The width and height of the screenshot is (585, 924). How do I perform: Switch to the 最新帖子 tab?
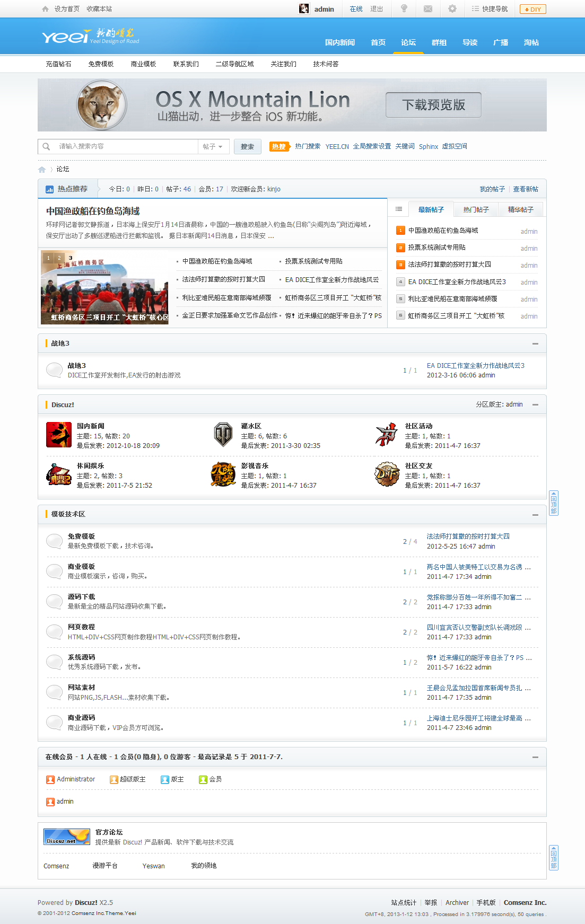(431, 209)
